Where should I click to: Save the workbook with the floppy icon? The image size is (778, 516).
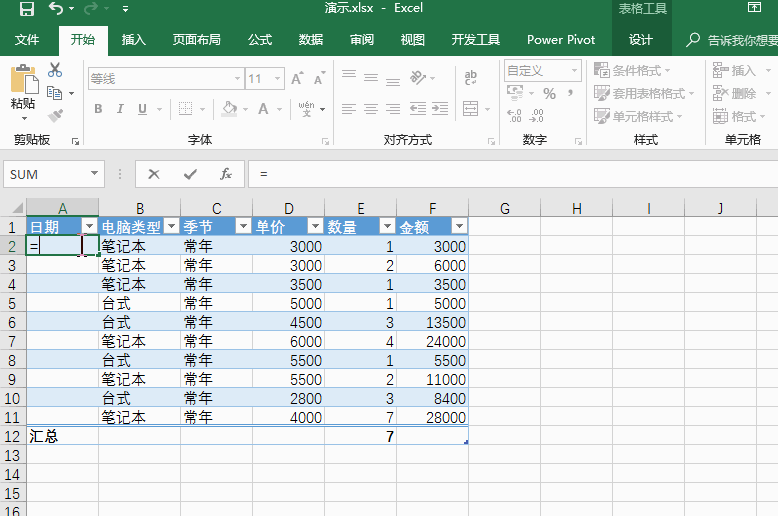point(26,8)
